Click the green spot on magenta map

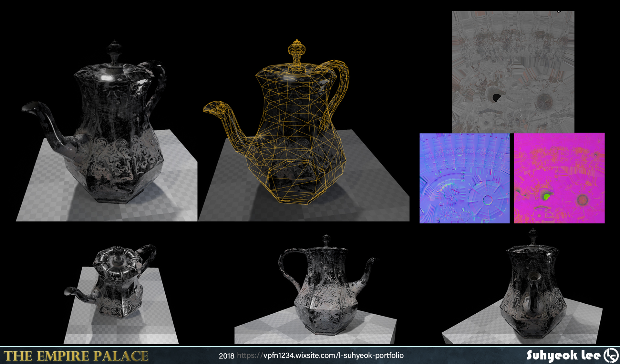click(x=546, y=197)
